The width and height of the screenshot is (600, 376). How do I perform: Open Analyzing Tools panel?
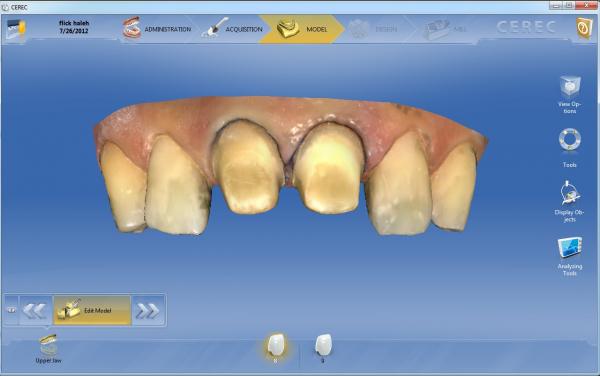coord(570,256)
